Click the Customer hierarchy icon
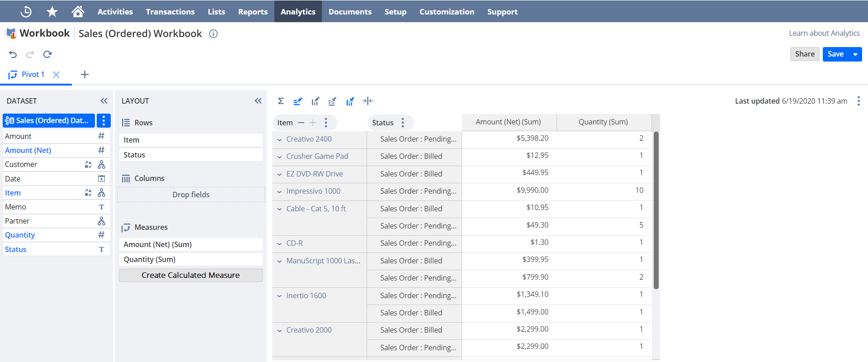Viewport: 868px width, 362px height. click(101, 164)
